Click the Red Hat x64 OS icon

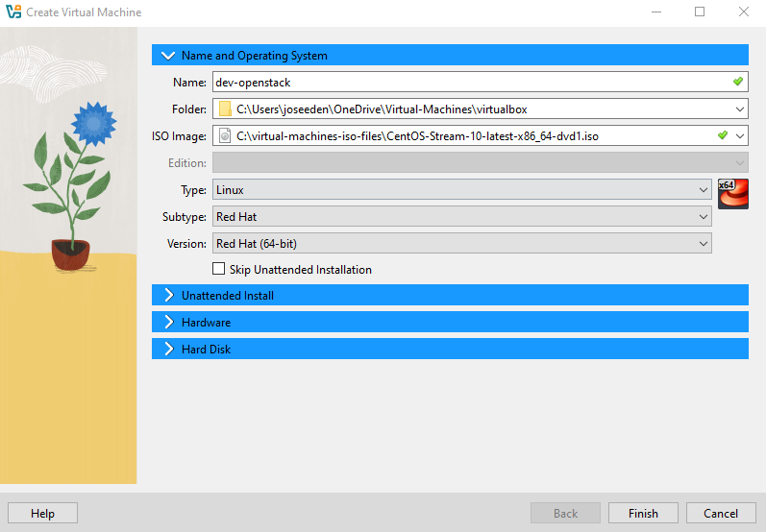pyautogui.click(x=732, y=194)
